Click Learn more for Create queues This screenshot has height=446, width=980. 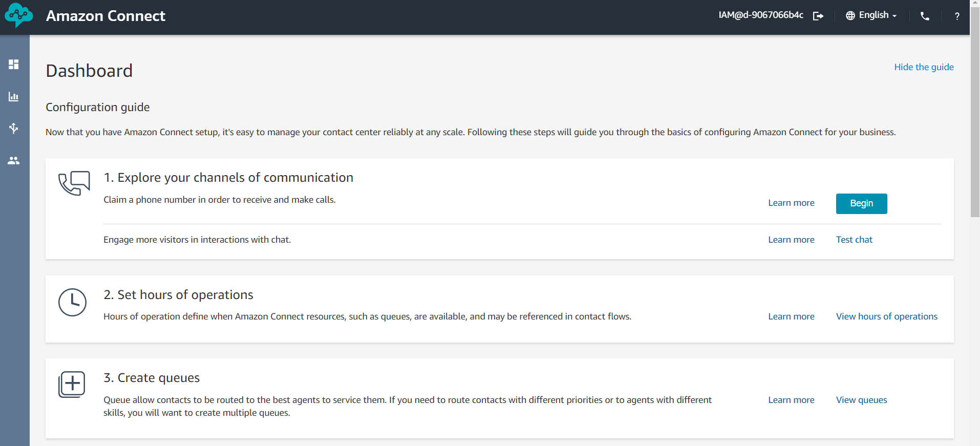pos(791,400)
